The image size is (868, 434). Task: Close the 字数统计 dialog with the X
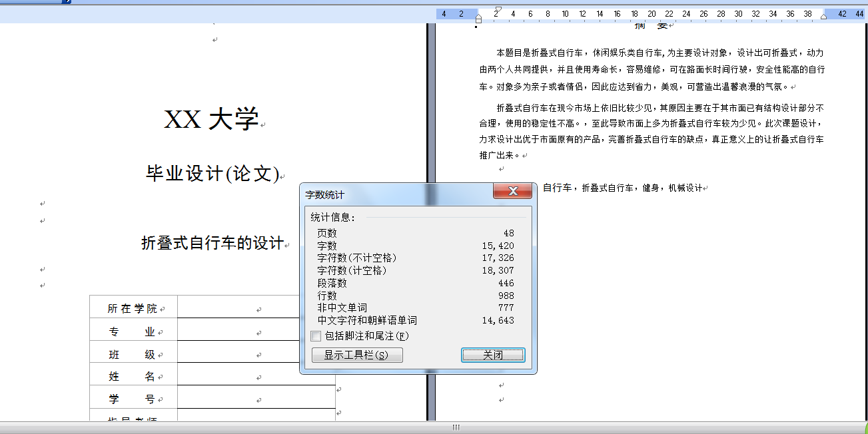[x=512, y=192]
